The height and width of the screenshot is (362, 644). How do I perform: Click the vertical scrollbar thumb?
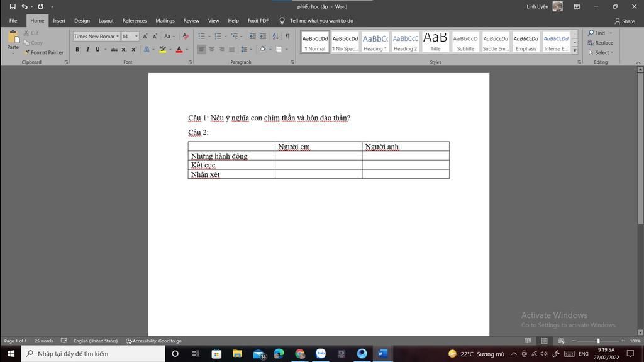640,149
